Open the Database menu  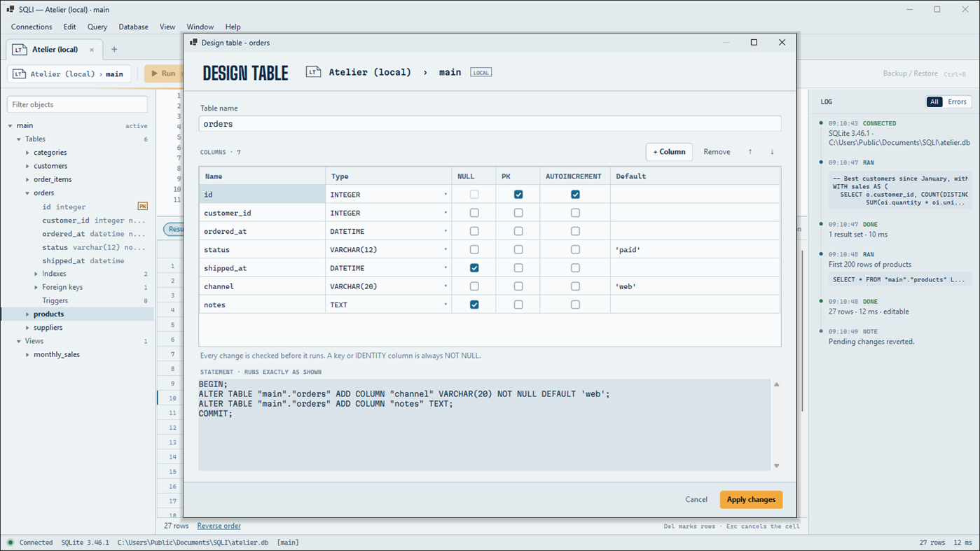[133, 27]
